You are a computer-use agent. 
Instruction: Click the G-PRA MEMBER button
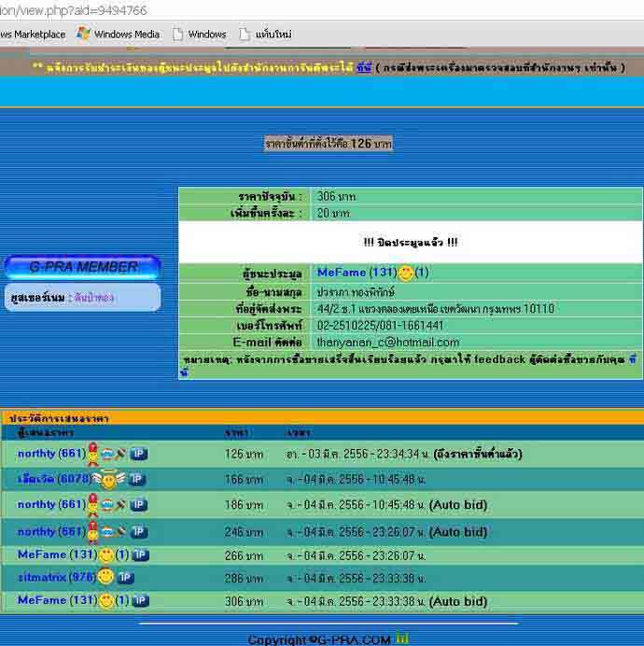(x=82, y=267)
